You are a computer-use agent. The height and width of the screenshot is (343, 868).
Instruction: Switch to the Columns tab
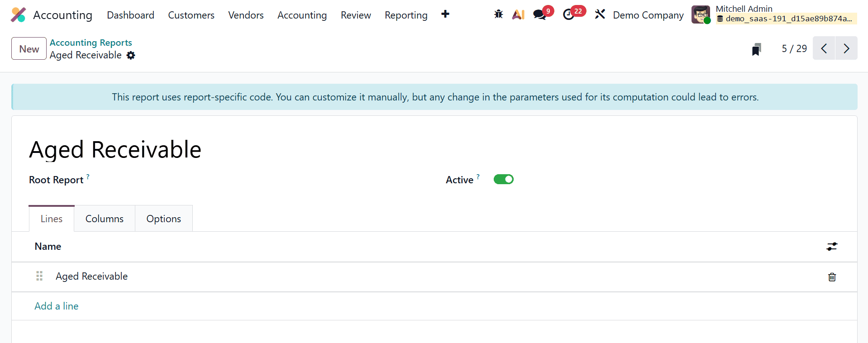tap(104, 219)
